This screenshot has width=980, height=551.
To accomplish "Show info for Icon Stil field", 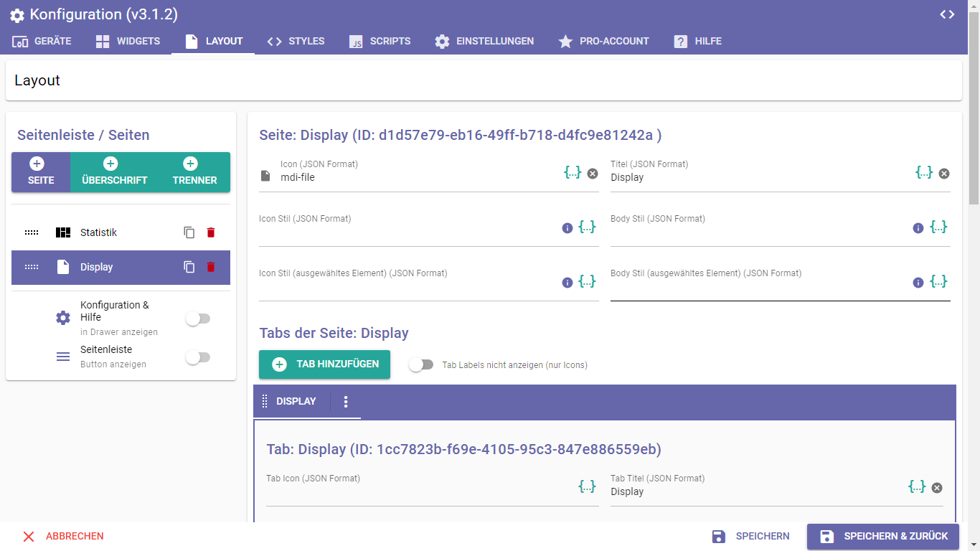I will pyautogui.click(x=567, y=228).
